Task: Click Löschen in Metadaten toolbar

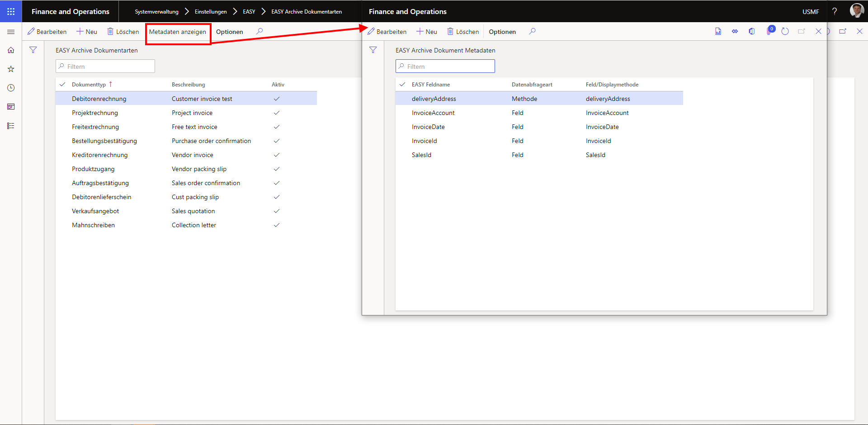Action: pos(463,32)
